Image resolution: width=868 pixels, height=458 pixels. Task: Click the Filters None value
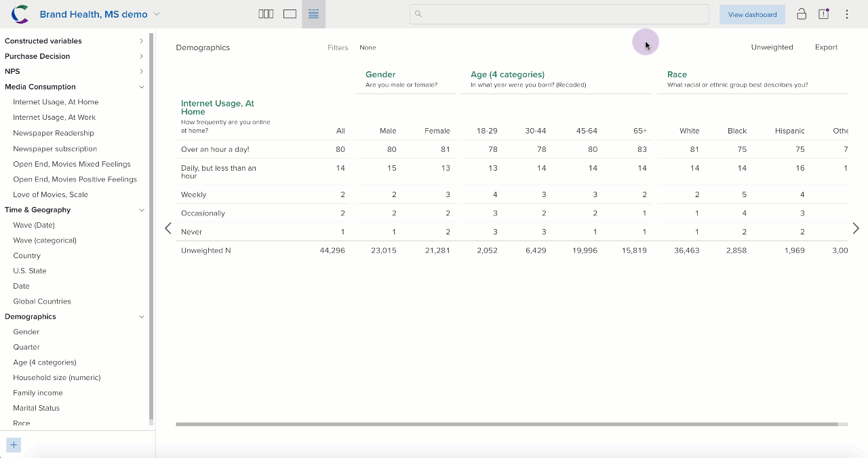(368, 47)
